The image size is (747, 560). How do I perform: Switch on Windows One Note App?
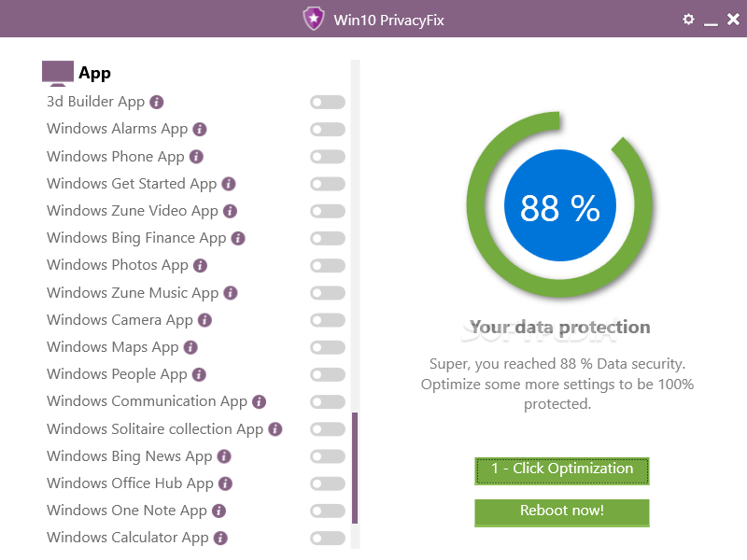[x=328, y=511]
